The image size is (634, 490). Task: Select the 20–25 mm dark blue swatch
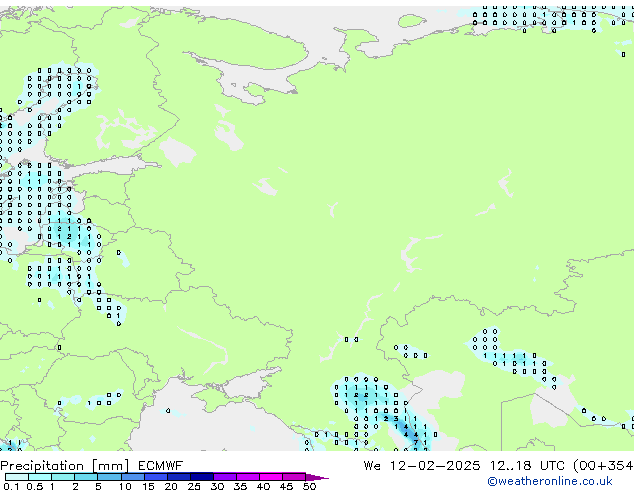(179, 477)
